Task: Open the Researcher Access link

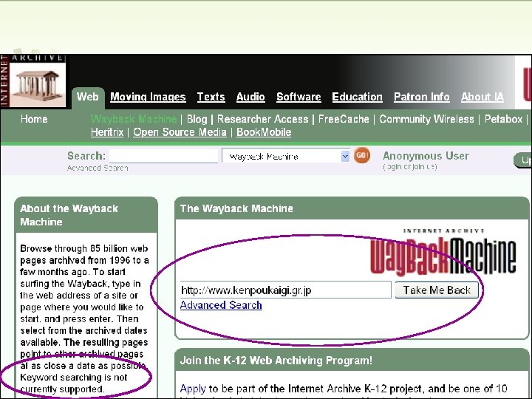Action: 262,119
